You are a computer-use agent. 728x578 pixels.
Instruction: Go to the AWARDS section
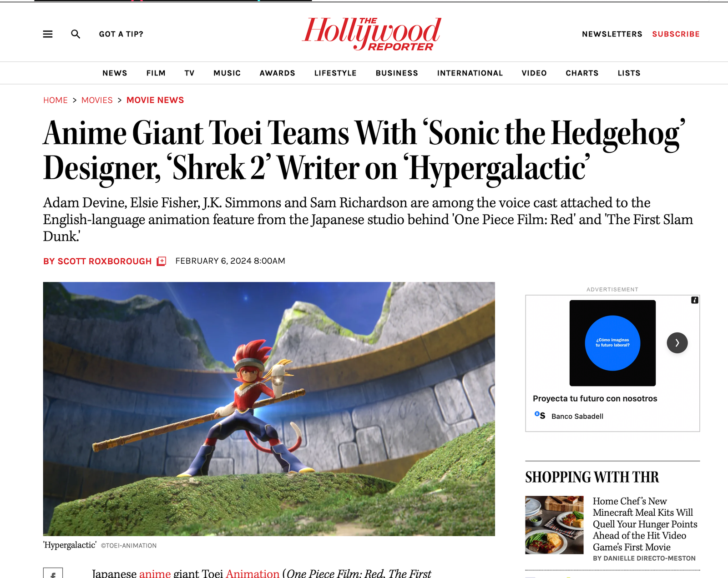coord(277,73)
